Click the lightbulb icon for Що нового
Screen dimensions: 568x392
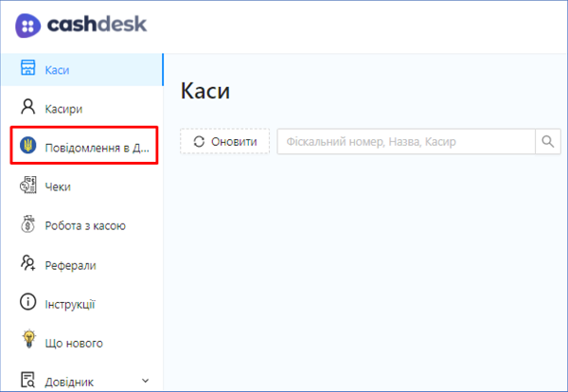(x=28, y=343)
